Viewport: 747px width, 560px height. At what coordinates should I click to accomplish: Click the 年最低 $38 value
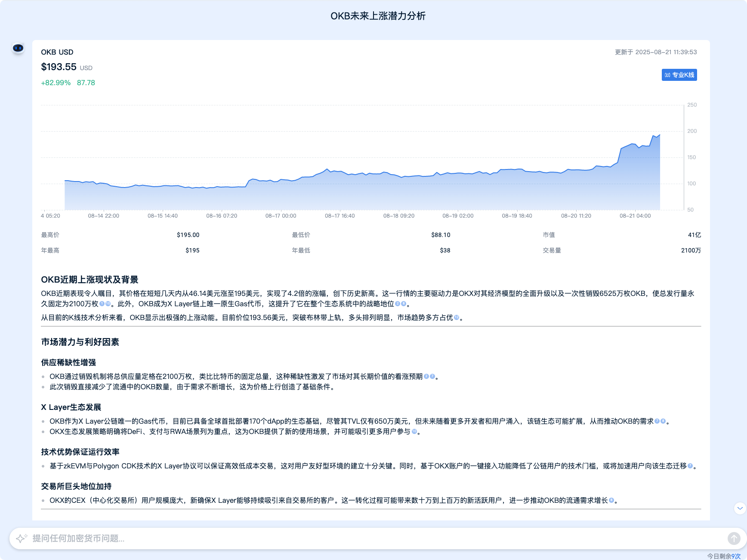point(445,250)
